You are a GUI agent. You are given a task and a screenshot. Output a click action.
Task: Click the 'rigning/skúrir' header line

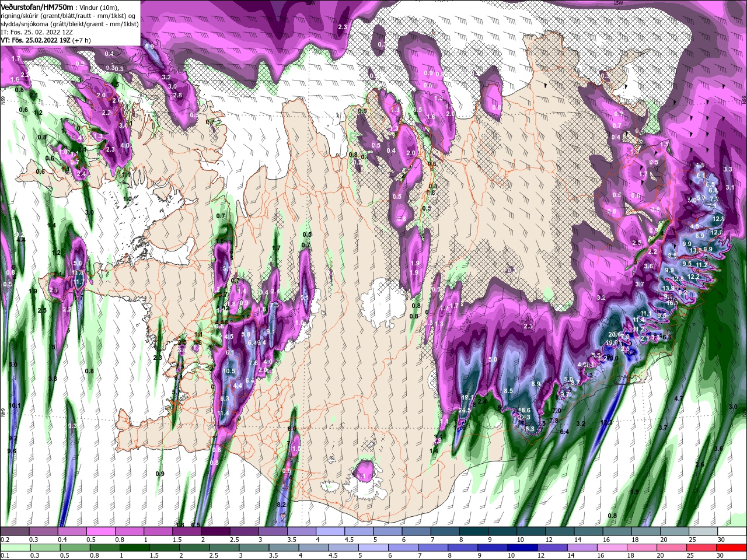click(x=69, y=15)
